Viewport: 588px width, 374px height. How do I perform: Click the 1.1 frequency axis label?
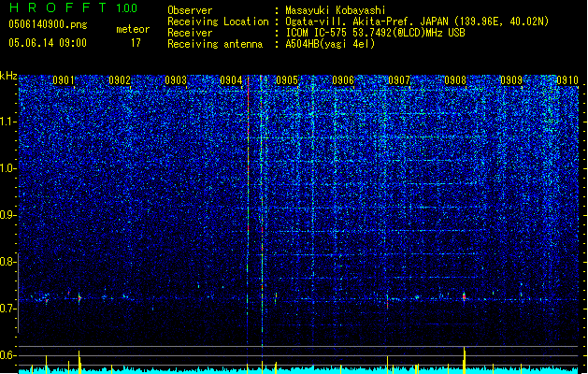[7, 122]
